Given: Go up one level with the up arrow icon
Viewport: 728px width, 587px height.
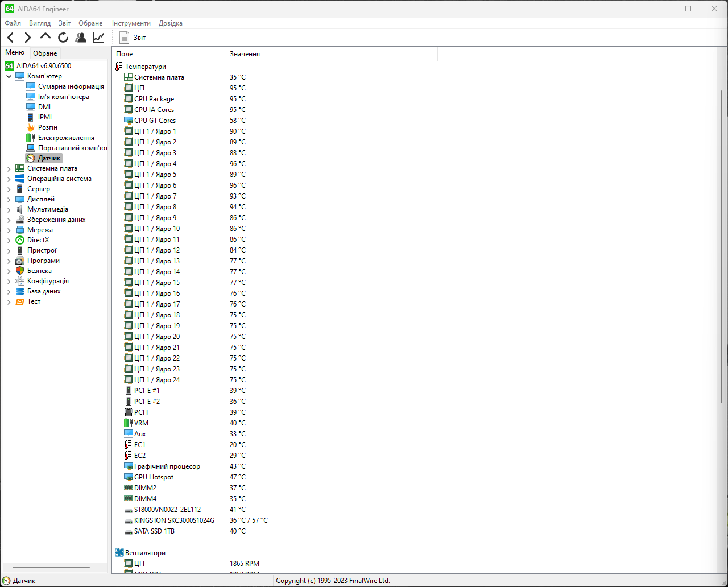Looking at the screenshot, I should pos(45,36).
